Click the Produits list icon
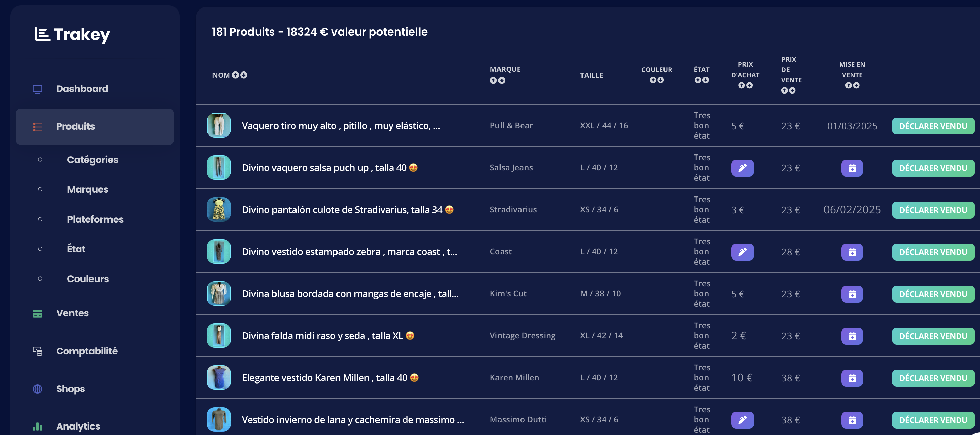 tap(37, 127)
